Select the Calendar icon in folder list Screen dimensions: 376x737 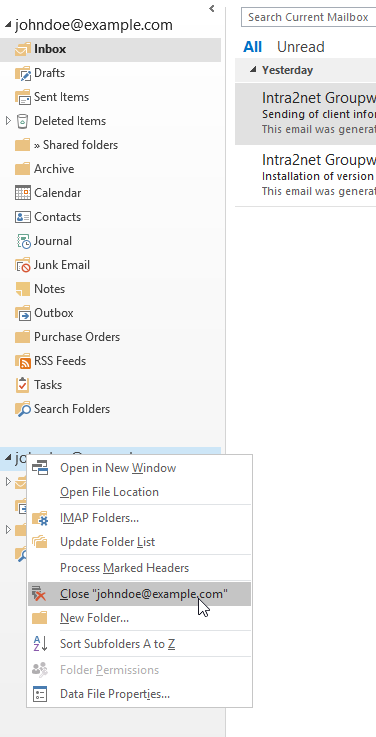pos(23,193)
